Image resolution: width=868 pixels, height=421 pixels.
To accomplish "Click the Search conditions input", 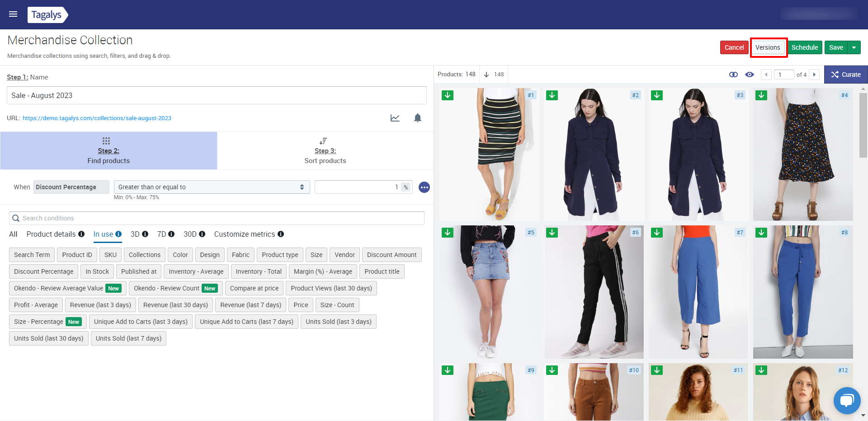I will click(x=217, y=218).
